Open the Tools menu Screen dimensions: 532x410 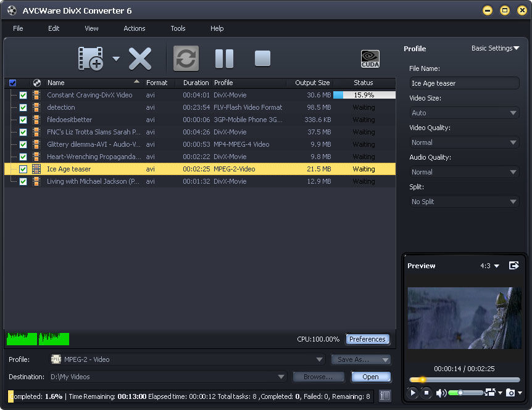(x=178, y=28)
